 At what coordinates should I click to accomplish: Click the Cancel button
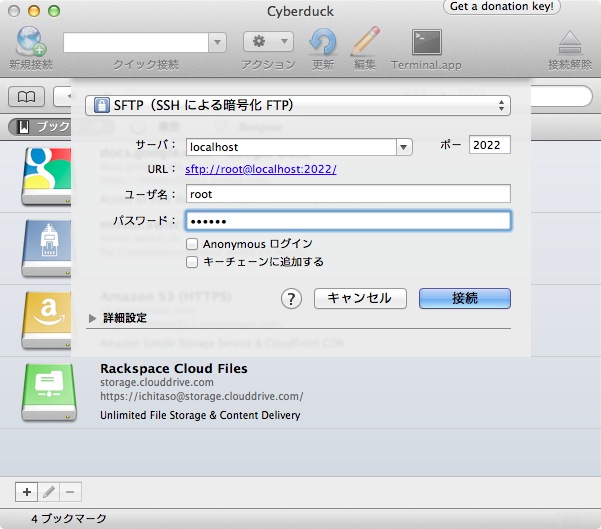coord(360,298)
